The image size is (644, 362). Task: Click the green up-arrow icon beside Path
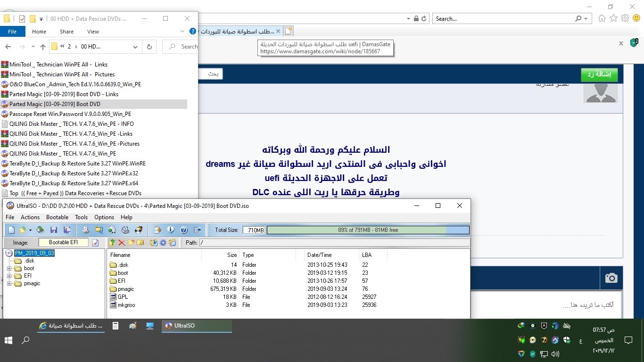coord(112,243)
